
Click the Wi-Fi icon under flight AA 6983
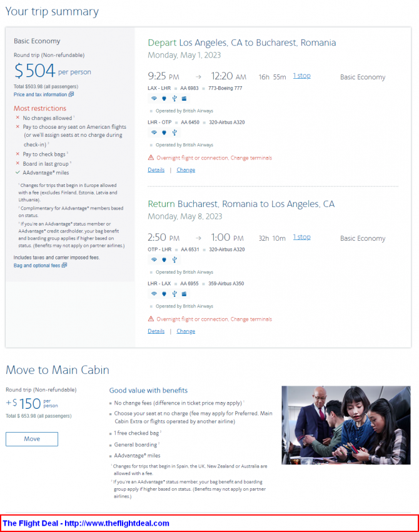154,98
